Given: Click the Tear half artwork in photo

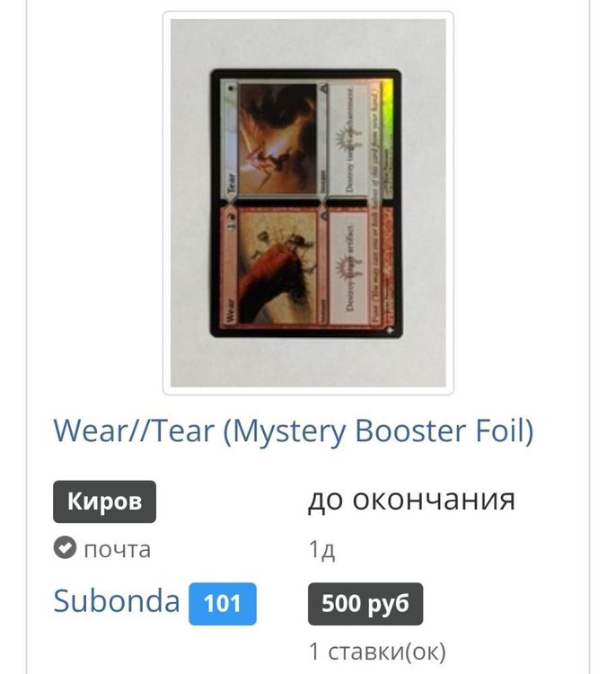Looking at the screenshot, I should [x=277, y=138].
